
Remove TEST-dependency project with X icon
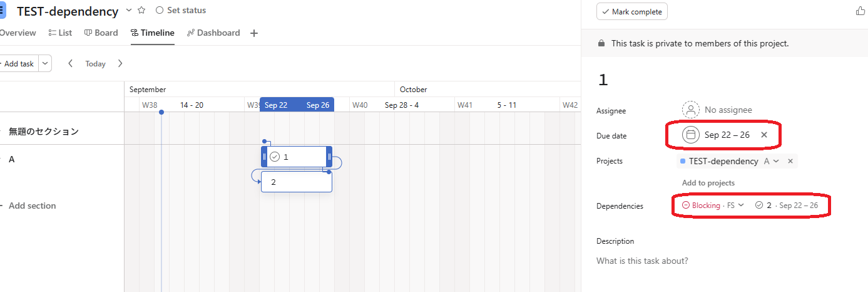790,161
